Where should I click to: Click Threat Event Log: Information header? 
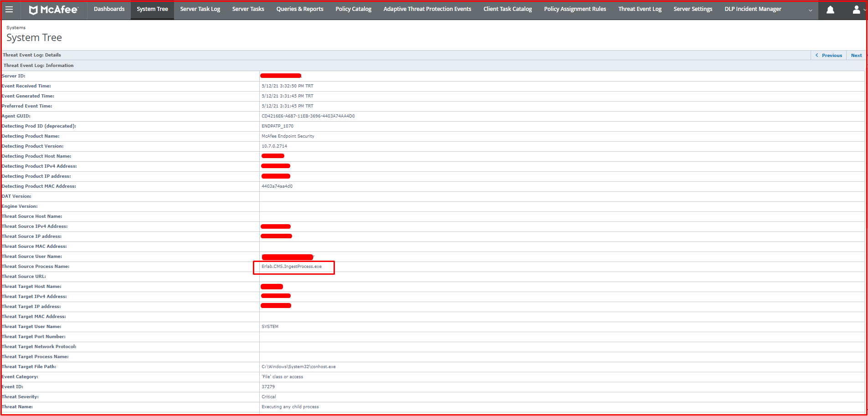(x=38, y=66)
